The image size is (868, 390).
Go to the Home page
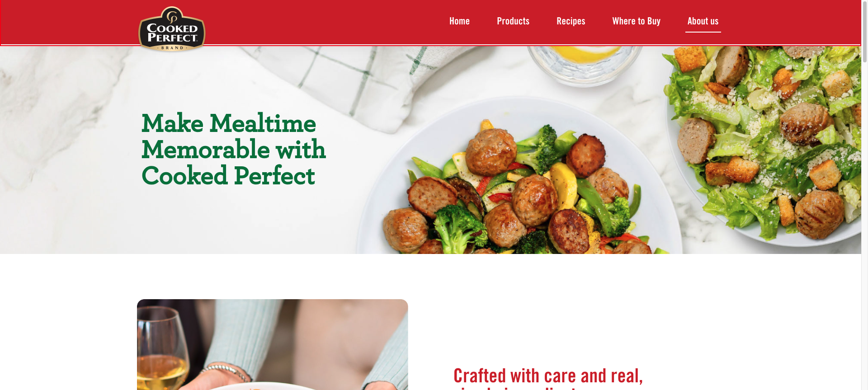coord(459,21)
